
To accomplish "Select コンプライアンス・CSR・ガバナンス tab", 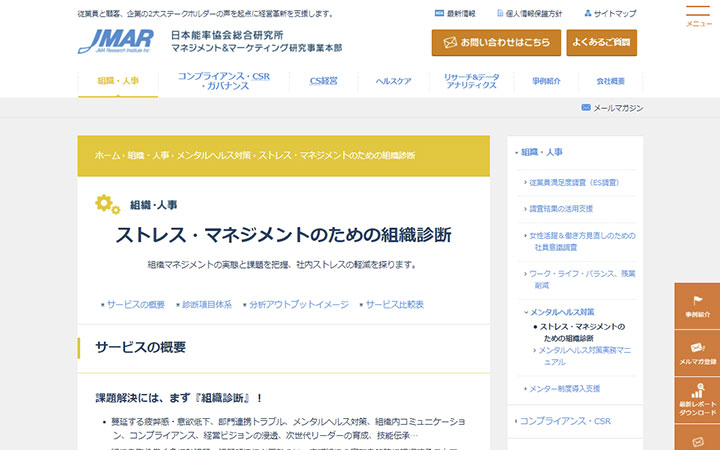I will coord(224,81).
